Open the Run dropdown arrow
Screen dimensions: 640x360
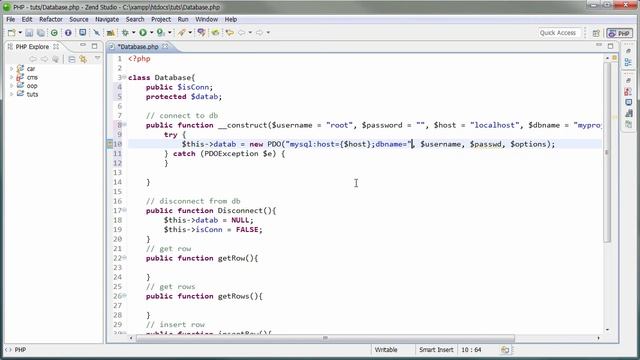click(x=151, y=33)
